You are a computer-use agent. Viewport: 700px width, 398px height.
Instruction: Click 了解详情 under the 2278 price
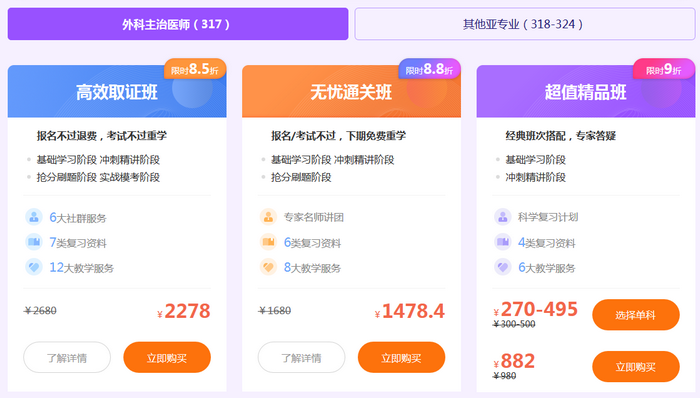point(67,357)
